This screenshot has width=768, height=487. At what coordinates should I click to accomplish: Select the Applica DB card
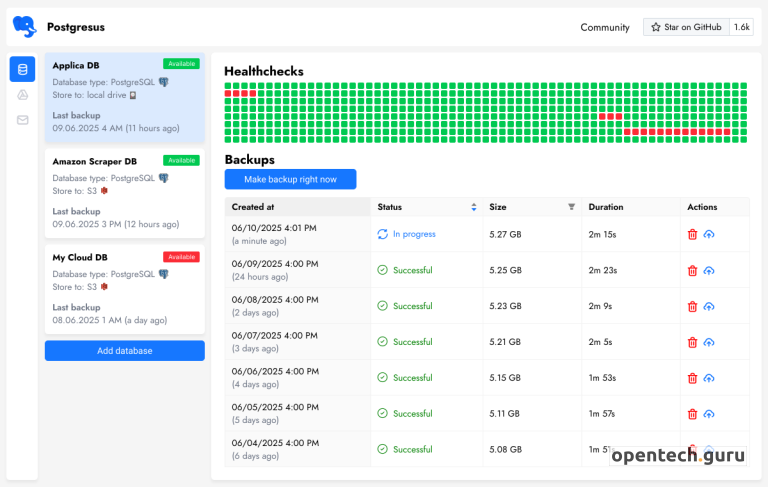125,97
